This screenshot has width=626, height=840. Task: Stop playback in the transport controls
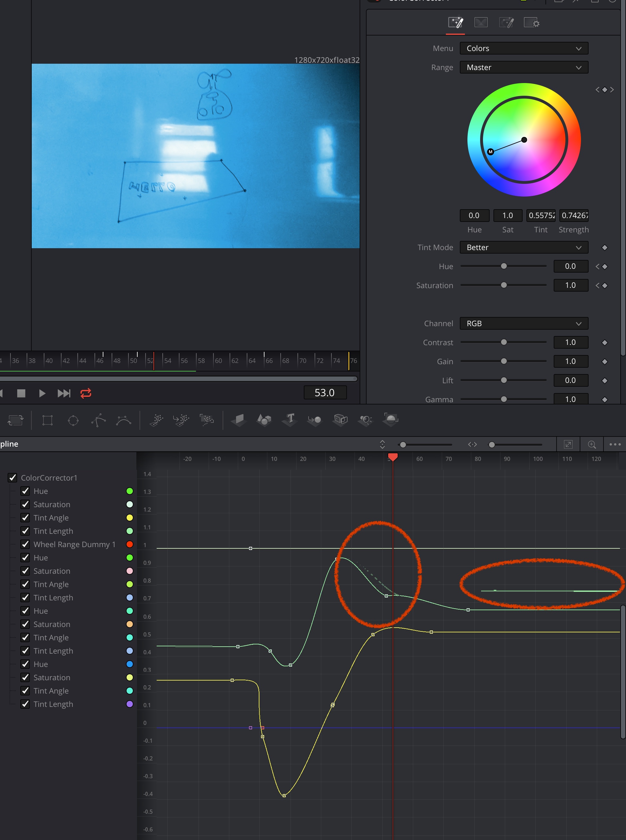[x=21, y=393]
